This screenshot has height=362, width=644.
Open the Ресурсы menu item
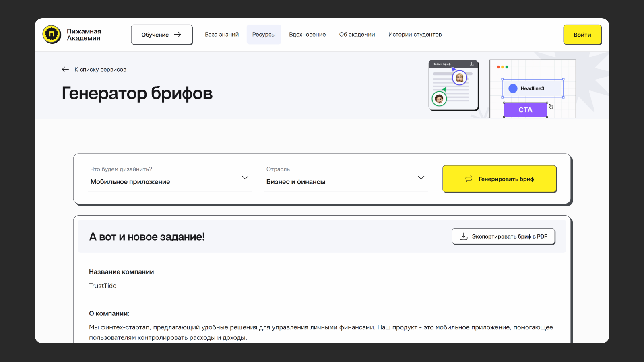pyautogui.click(x=264, y=34)
